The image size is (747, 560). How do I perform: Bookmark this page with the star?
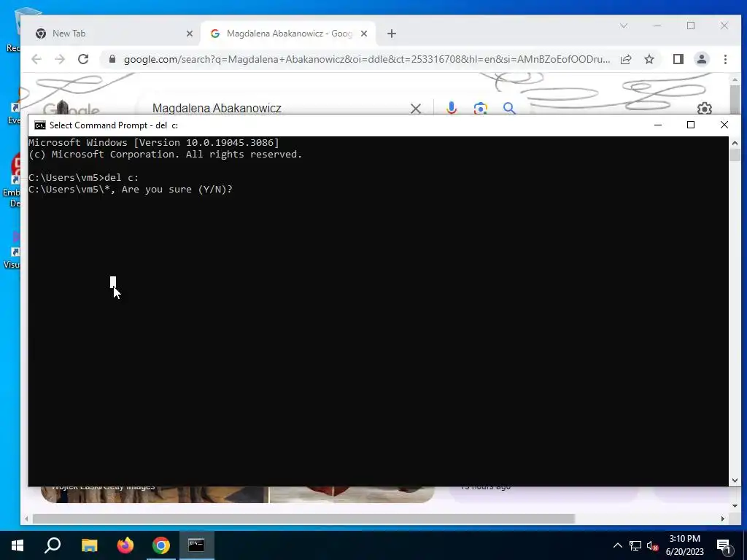649,59
